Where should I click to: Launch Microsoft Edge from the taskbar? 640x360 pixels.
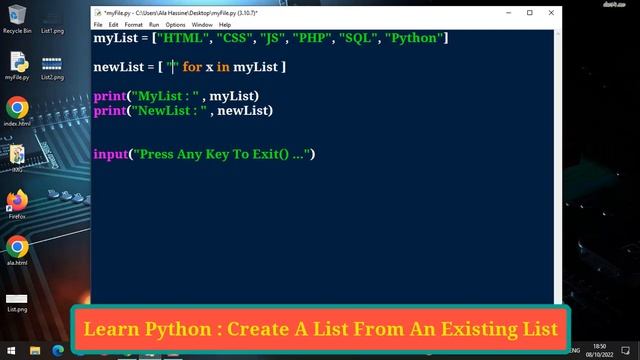click(58, 351)
